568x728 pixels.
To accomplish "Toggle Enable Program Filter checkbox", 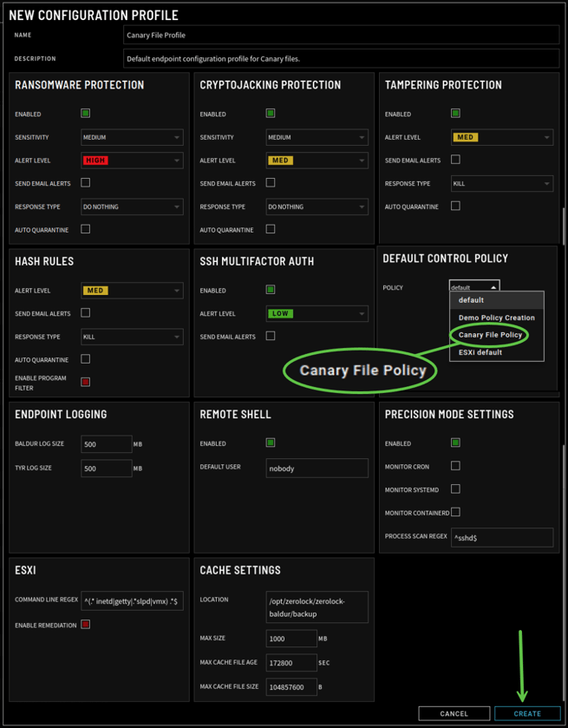I will (85, 382).
